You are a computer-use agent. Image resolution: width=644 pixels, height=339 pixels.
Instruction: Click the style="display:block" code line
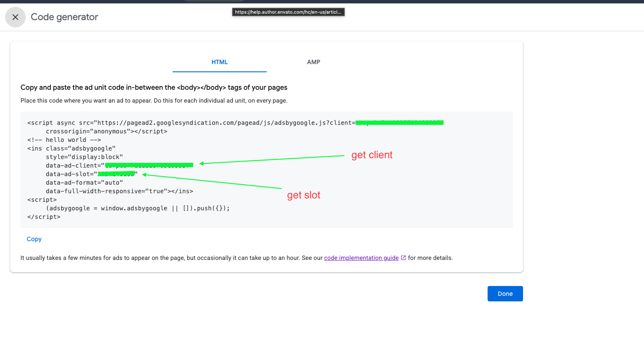[x=84, y=157]
